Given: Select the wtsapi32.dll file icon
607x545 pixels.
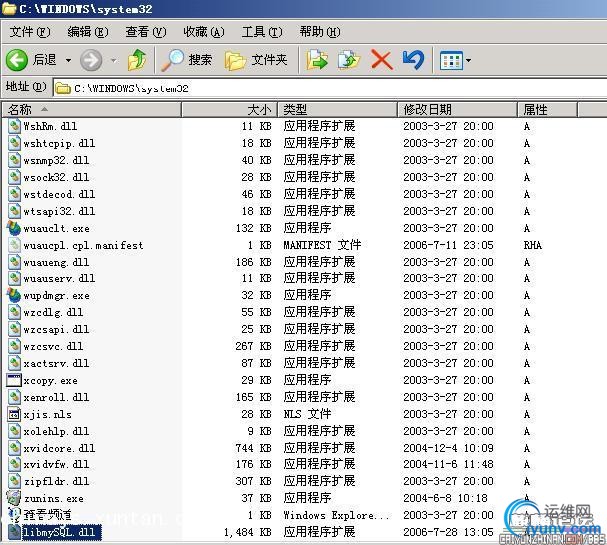Looking at the screenshot, I should [14, 211].
